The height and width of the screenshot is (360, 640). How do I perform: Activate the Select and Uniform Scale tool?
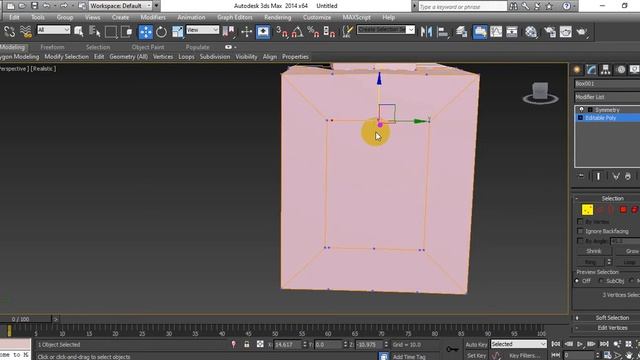pyautogui.click(x=178, y=32)
